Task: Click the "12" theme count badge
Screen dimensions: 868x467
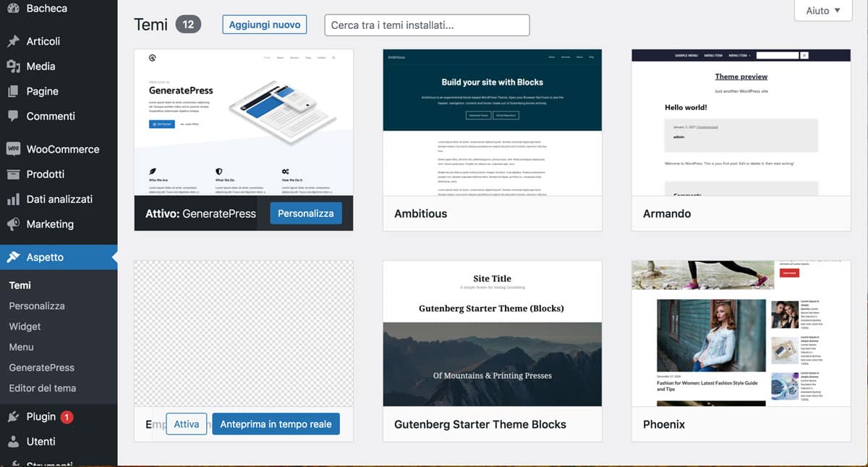Action: tap(188, 25)
